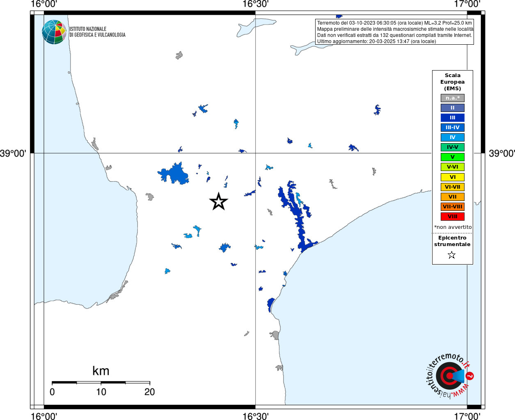
Task: Select the IV light blue legend swatch
Action: coord(452,137)
